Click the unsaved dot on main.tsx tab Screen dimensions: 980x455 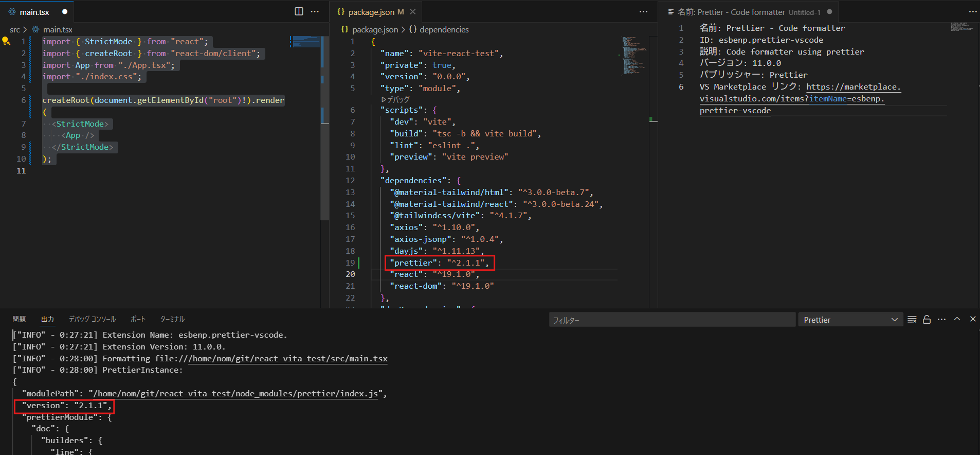(65, 11)
